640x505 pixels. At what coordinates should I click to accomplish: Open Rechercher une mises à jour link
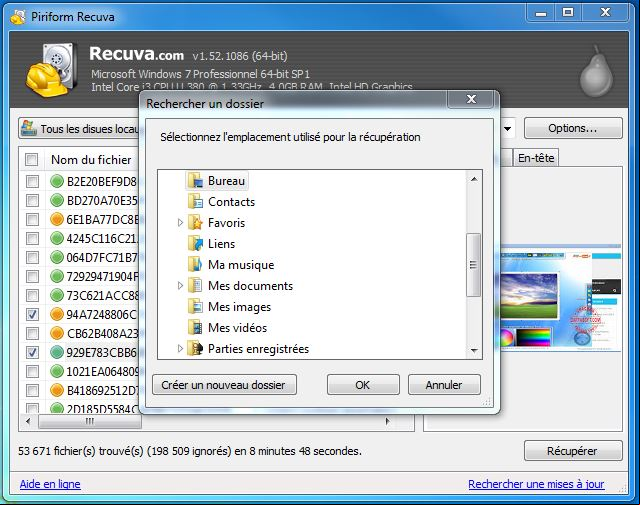(536, 484)
